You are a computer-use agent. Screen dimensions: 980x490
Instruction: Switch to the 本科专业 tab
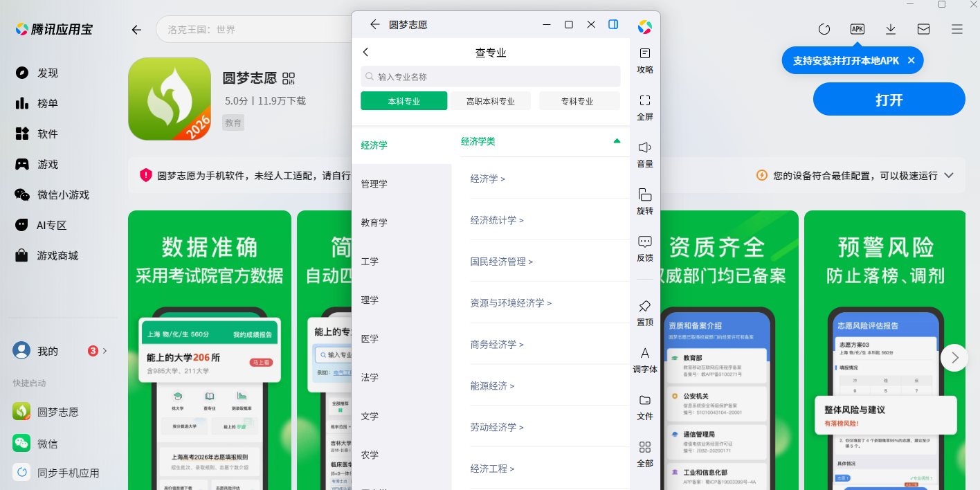[403, 101]
